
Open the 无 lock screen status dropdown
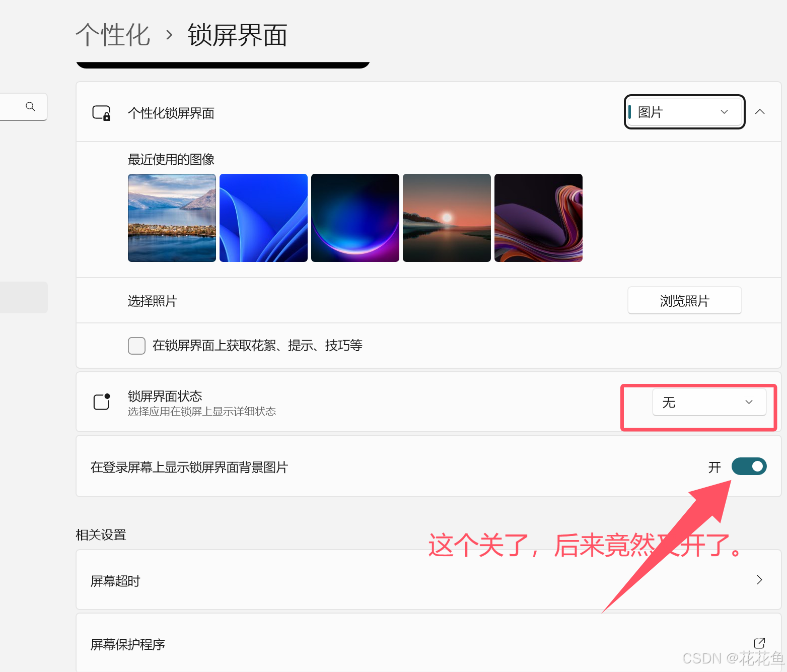pos(709,402)
